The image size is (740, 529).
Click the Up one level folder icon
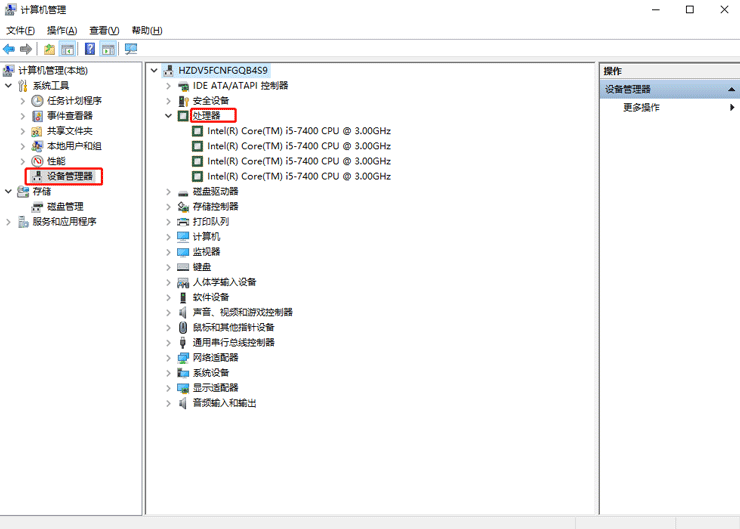pos(49,49)
